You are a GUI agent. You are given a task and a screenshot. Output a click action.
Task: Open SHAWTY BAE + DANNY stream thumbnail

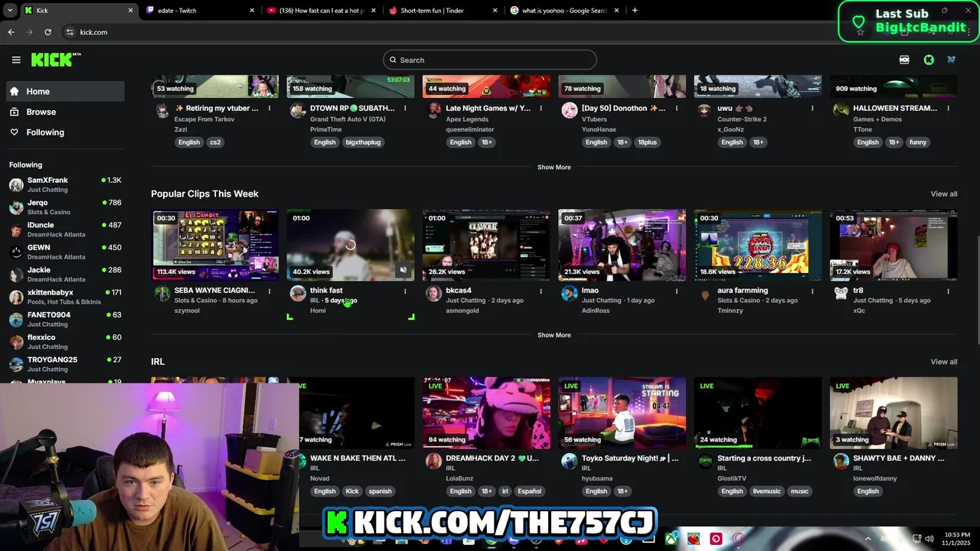pyautogui.click(x=893, y=412)
